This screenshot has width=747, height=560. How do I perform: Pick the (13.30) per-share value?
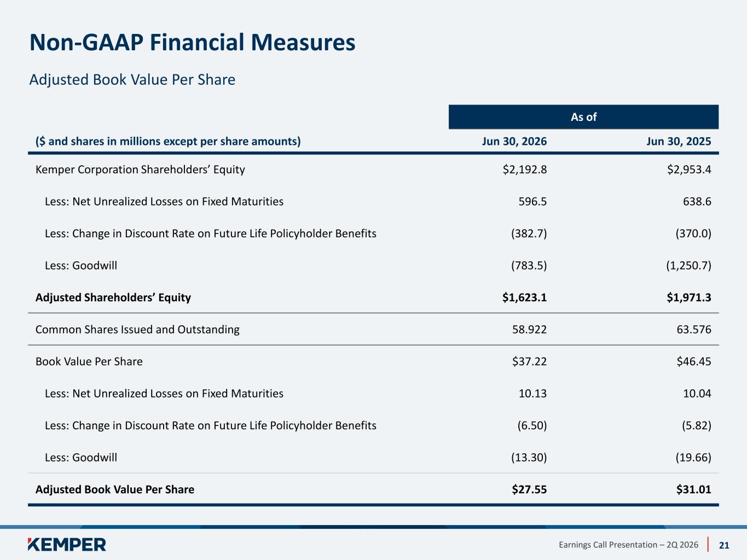coord(529,458)
